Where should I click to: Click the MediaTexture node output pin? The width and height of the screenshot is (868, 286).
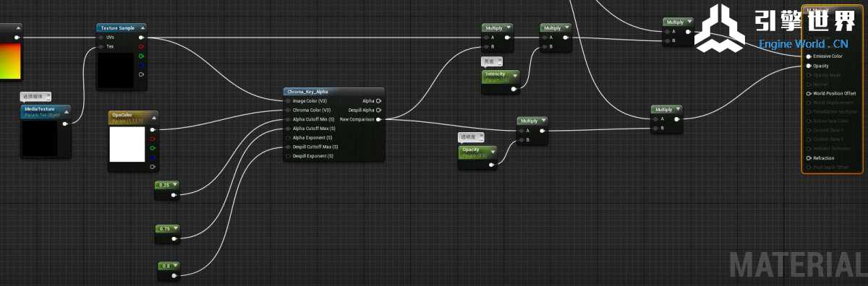click(x=65, y=123)
